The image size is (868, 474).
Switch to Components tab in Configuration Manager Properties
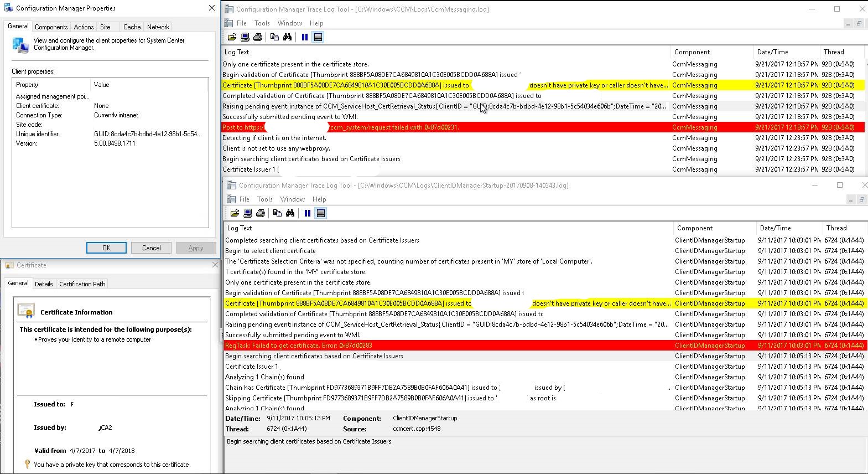[x=51, y=27]
